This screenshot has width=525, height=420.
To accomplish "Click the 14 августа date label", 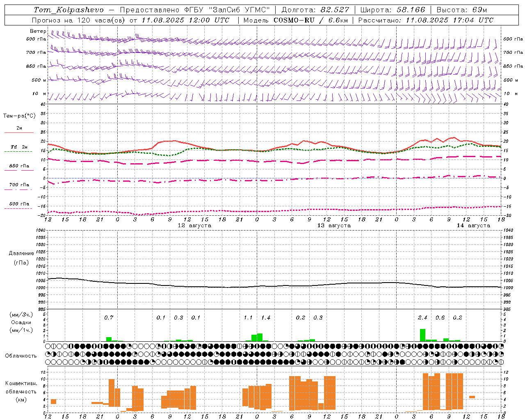I will (473, 226).
